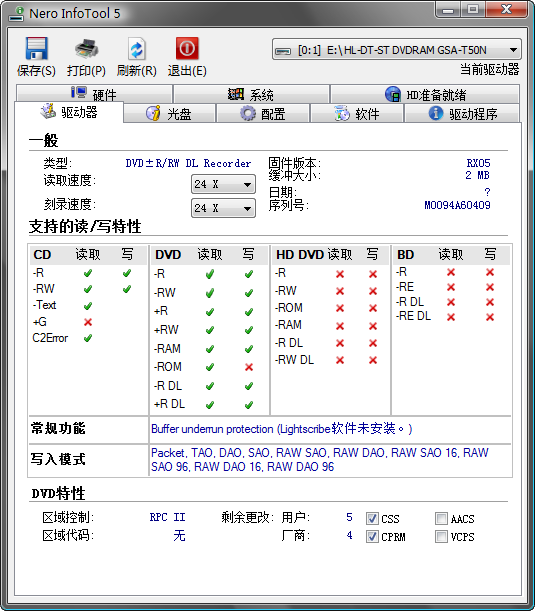Click the CD -R write checkmark
Screen dimensions: 535x611
point(127,273)
